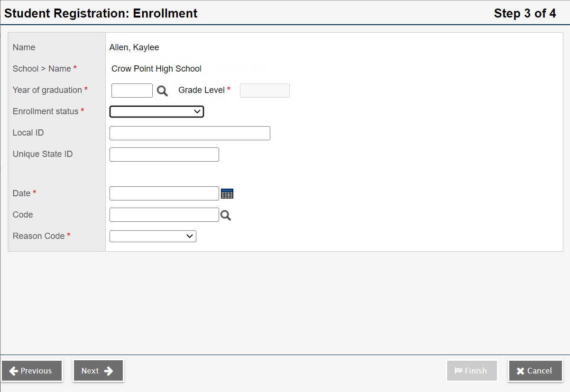Click the disabled Finish button

(x=472, y=371)
